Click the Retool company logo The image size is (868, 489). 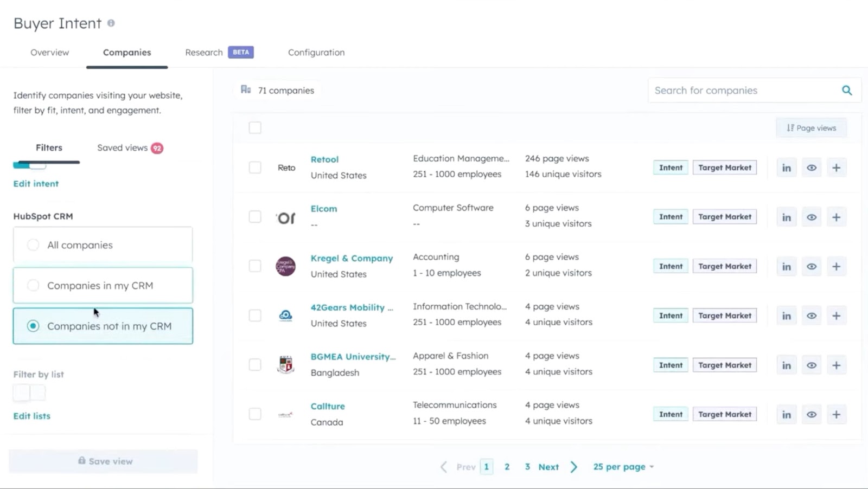click(286, 168)
